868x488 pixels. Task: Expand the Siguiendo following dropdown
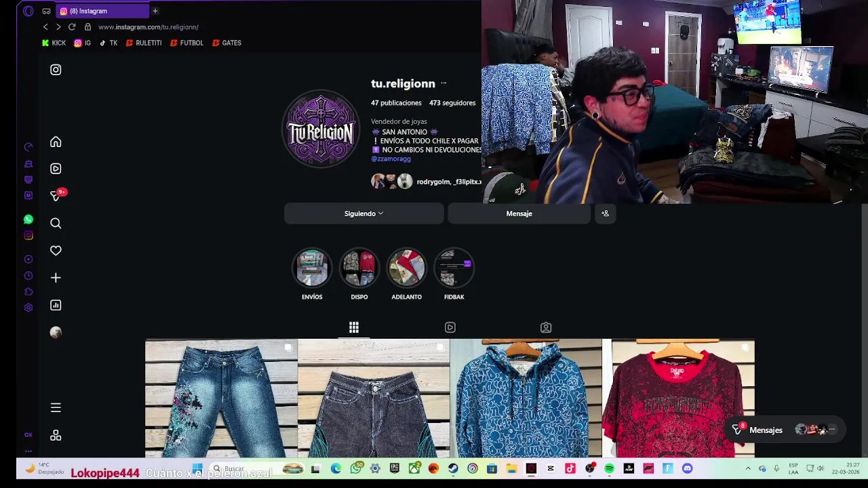364,213
